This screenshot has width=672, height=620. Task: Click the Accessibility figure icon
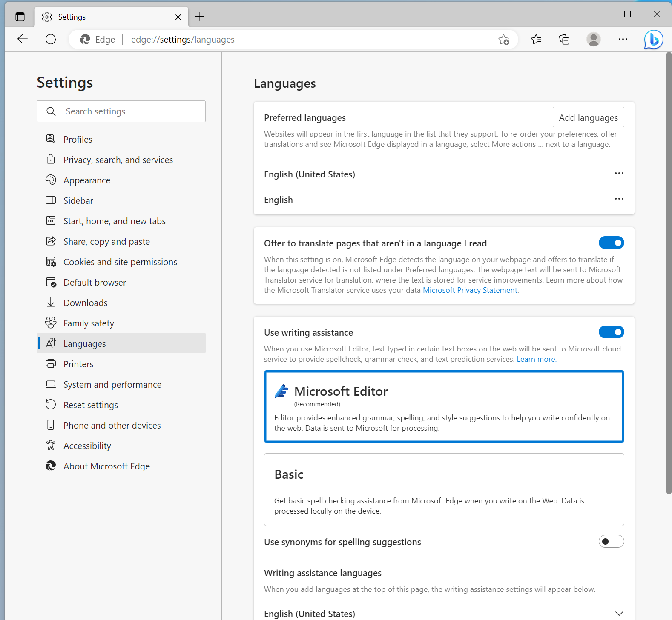51,445
